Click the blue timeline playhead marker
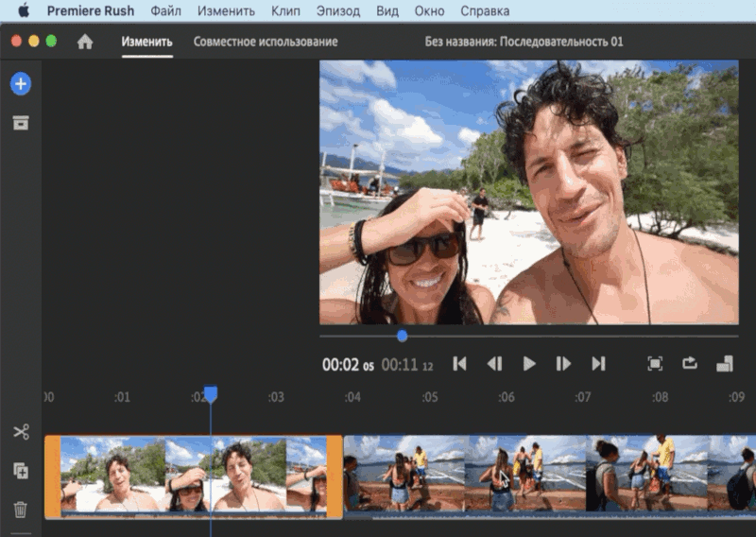 pos(211,394)
